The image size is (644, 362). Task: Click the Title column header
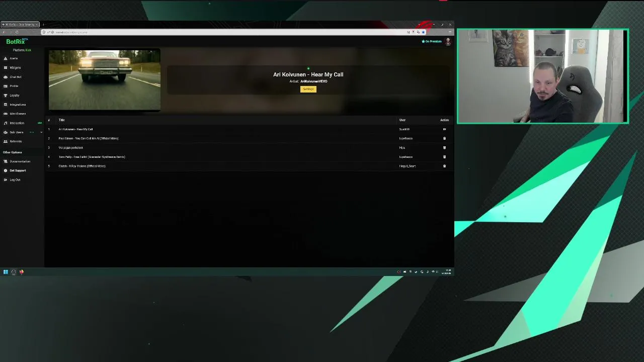[x=61, y=120]
